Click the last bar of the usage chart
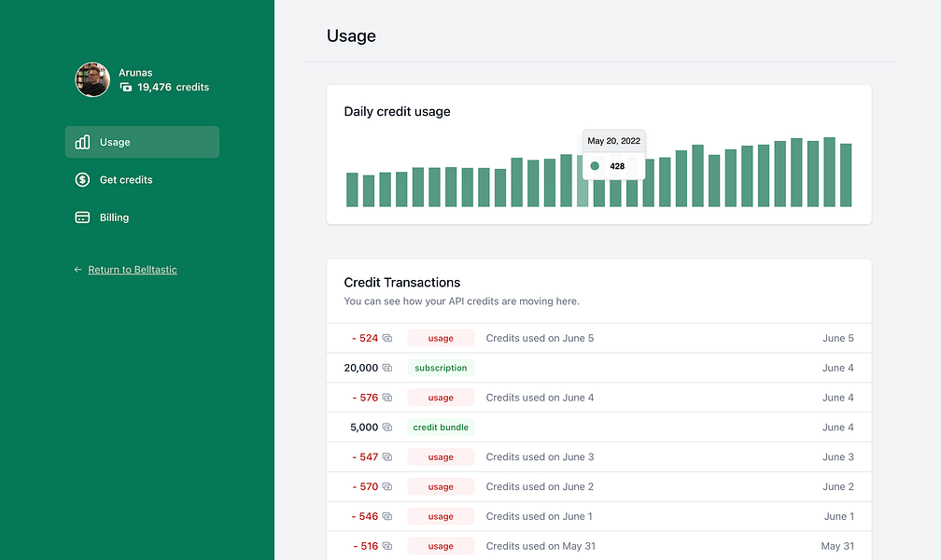 click(846, 175)
